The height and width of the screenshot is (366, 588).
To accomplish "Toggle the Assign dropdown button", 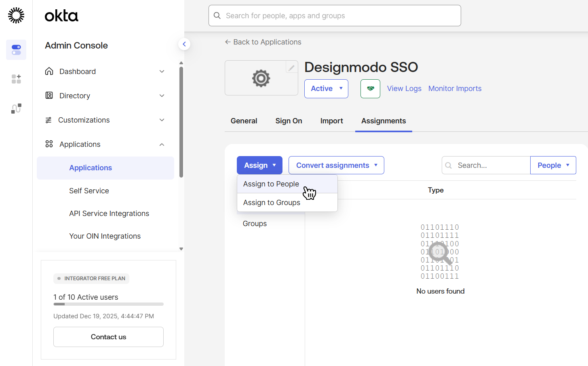I will [259, 165].
